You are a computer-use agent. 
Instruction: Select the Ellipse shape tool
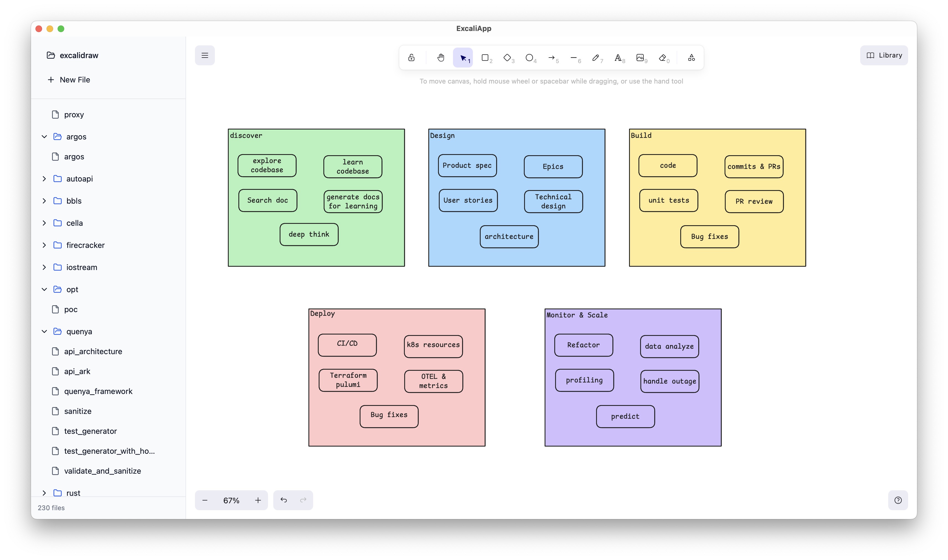click(529, 58)
